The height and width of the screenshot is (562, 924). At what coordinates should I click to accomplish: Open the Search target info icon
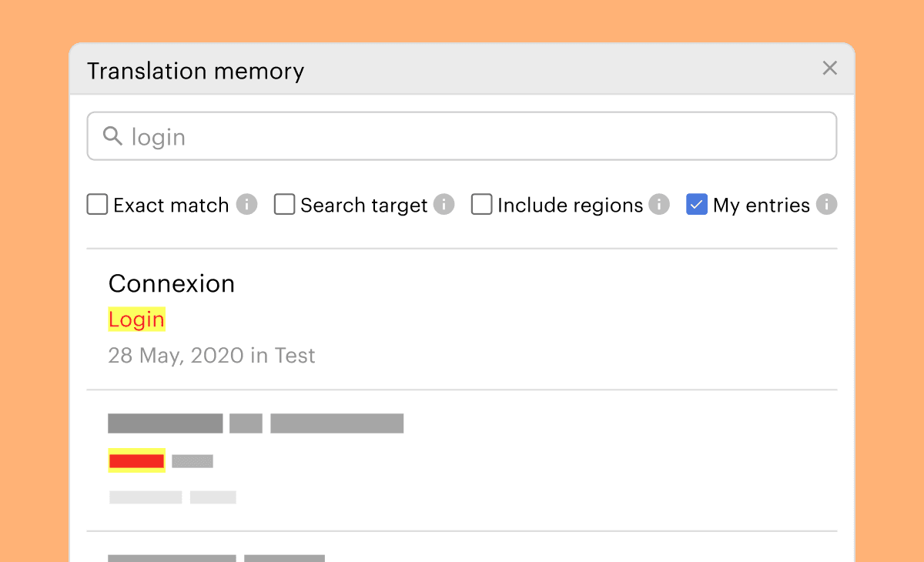point(444,205)
